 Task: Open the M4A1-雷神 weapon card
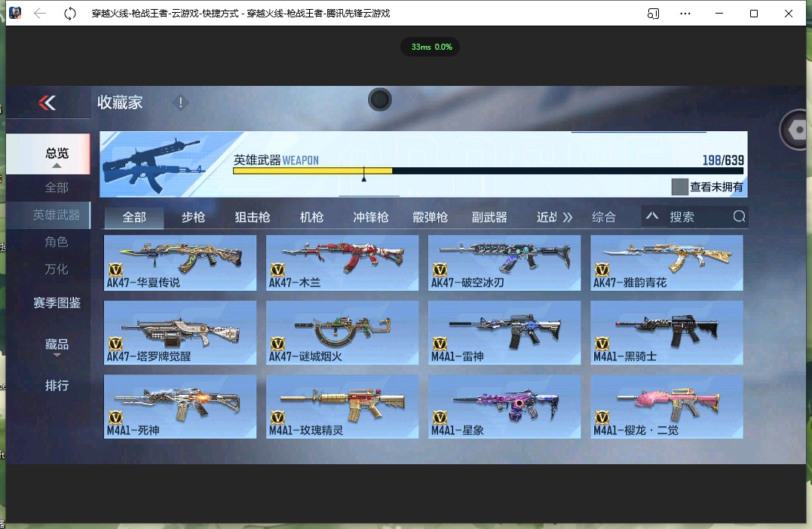click(x=504, y=333)
